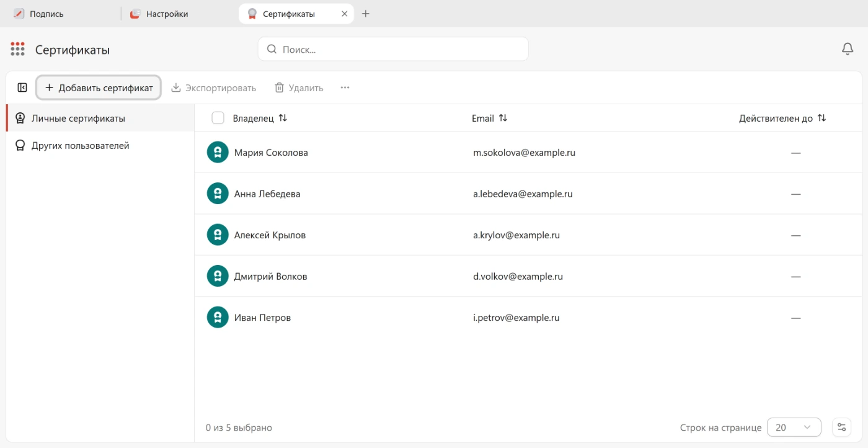Open a new tab with plus
868x448 pixels.
click(366, 14)
